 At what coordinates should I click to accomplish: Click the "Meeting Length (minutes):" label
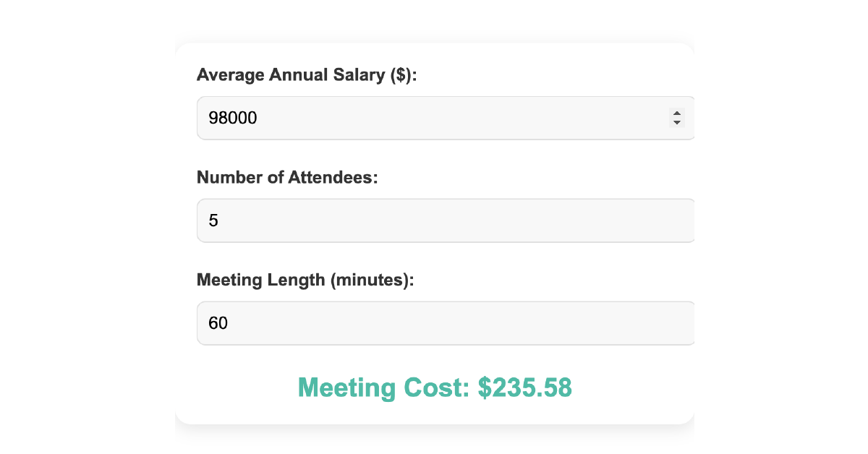pyautogui.click(x=305, y=280)
